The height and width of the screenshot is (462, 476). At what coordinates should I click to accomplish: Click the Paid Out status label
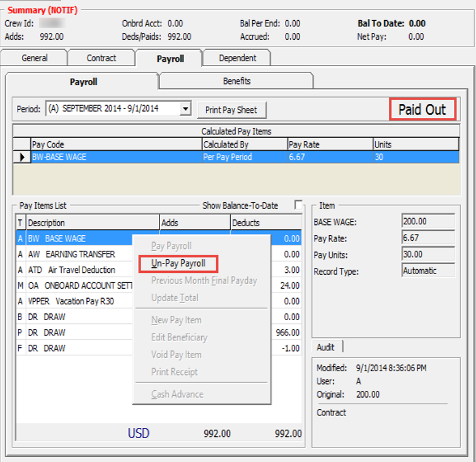click(422, 109)
